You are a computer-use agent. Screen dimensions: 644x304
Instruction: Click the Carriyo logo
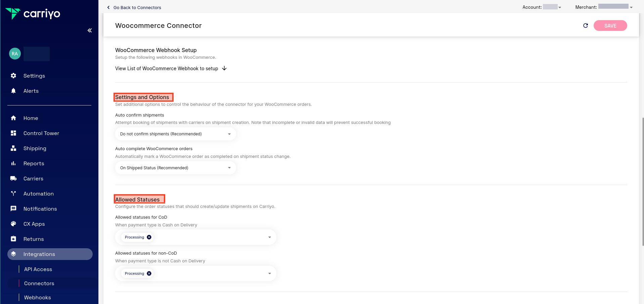coord(33,14)
